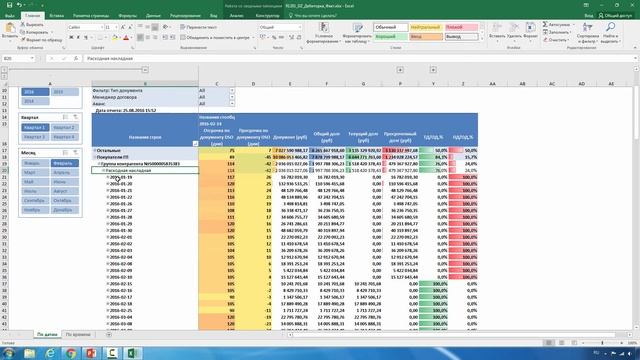Toggle month slicer item Февраль
This screenshot has height=360, width=640.
pos(64,163)
